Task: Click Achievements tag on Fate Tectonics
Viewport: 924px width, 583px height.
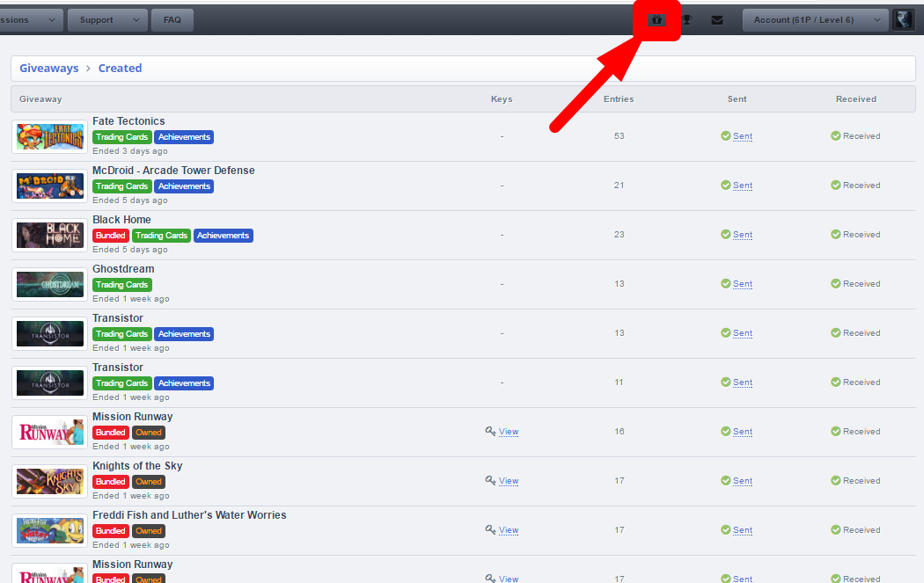Action: [184, 137]
